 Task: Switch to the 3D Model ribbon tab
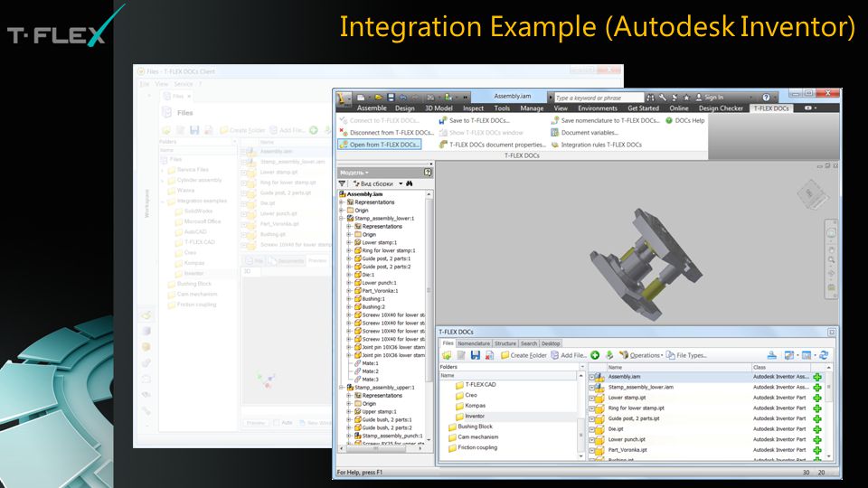439,108
